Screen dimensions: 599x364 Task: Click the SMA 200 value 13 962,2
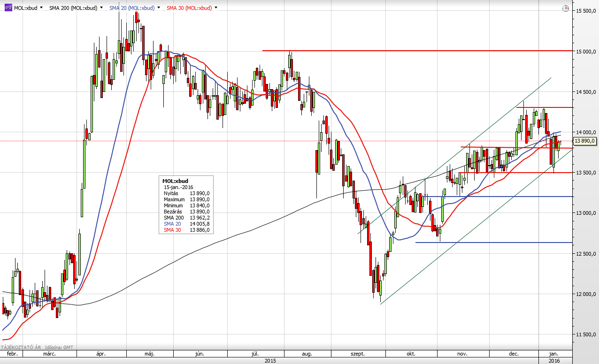[200, 218]
